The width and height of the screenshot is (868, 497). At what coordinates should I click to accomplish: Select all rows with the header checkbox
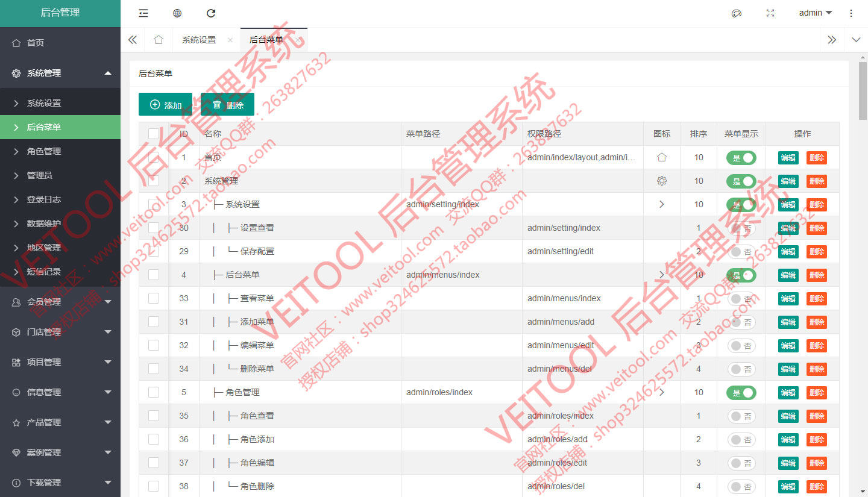[154, 134]
